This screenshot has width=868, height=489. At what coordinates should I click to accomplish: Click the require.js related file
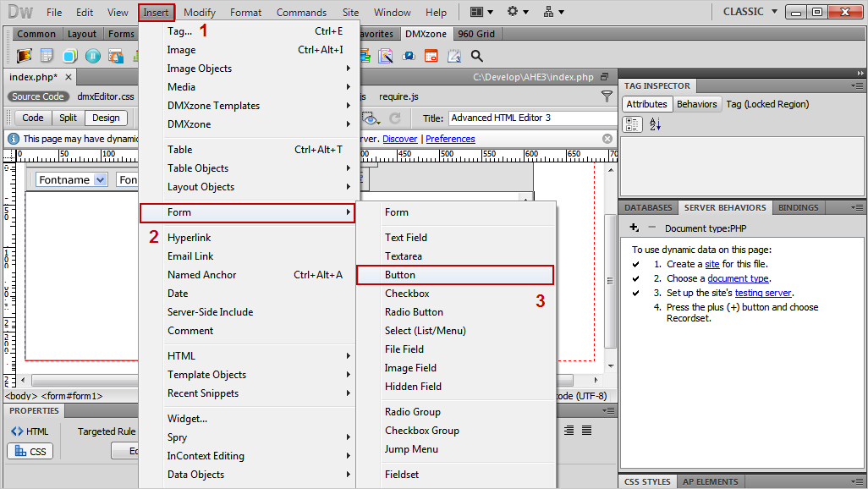click(x=398, y=96)
